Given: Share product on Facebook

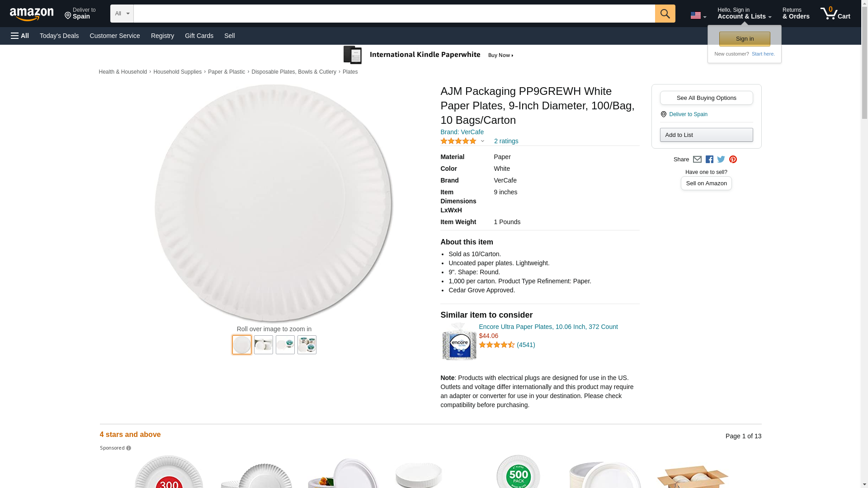Looking at the screenshot, I should point(709,160).
